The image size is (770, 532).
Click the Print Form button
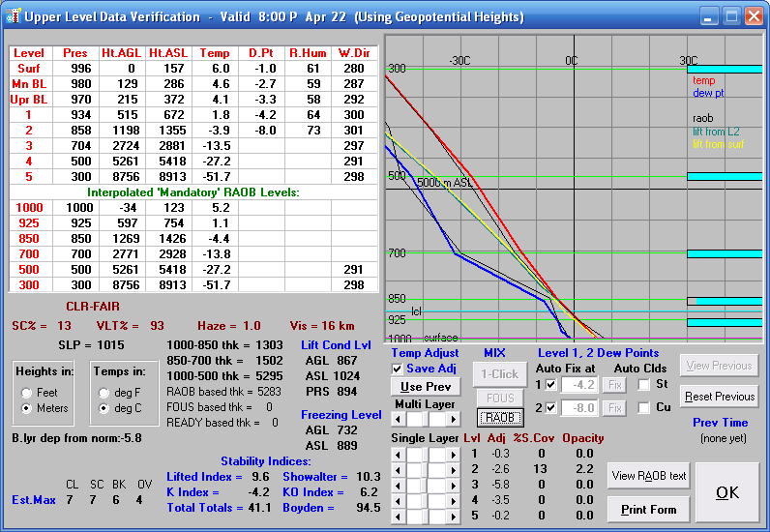coord(648,509)
